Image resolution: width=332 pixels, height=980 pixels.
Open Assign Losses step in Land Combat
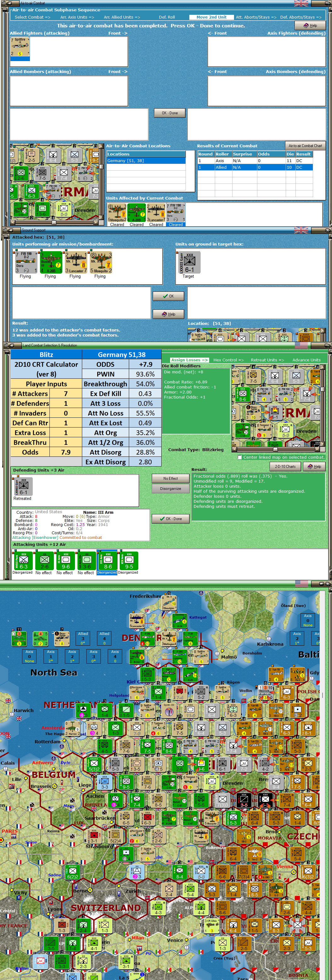tap(189, 360)
